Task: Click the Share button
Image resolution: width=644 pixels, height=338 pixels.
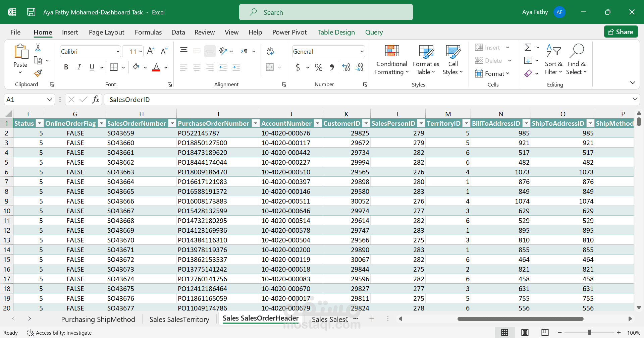Action: [x=621, y=32]
